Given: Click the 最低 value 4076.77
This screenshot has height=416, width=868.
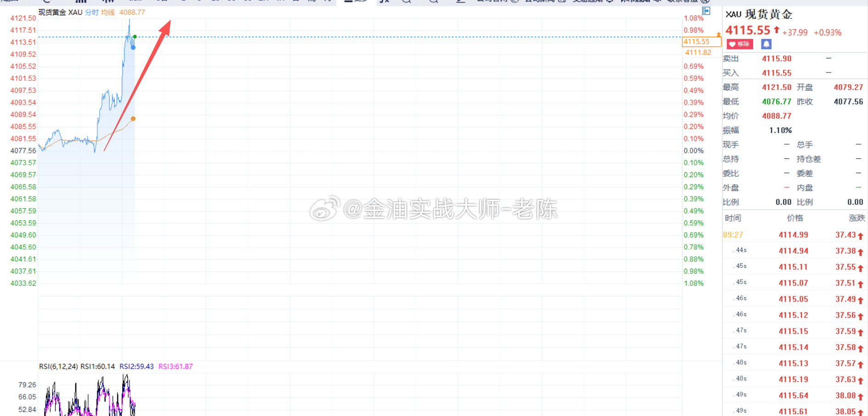Looking at the screenshot, I should coord(777,101).
